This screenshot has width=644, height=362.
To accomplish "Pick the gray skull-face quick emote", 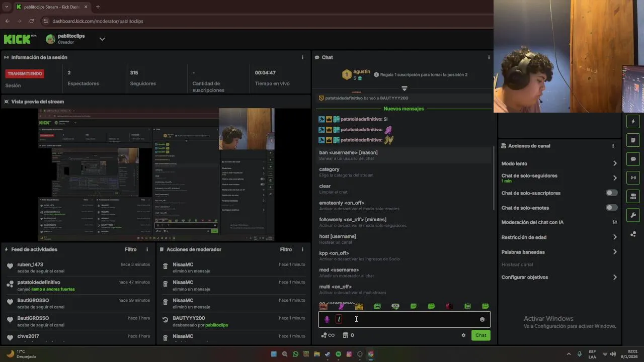I will click(395, 306).
